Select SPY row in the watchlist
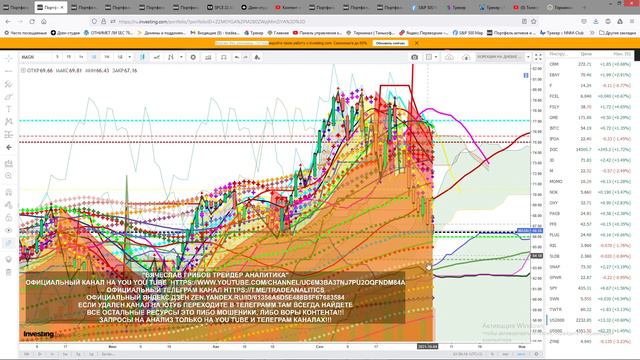Image resolution: width=640 pixels, height=360 pixels. [x=590, y=288]
